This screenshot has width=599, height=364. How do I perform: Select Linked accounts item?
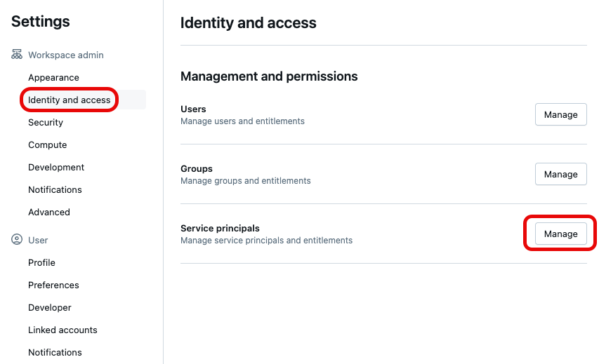coord(62,330)
